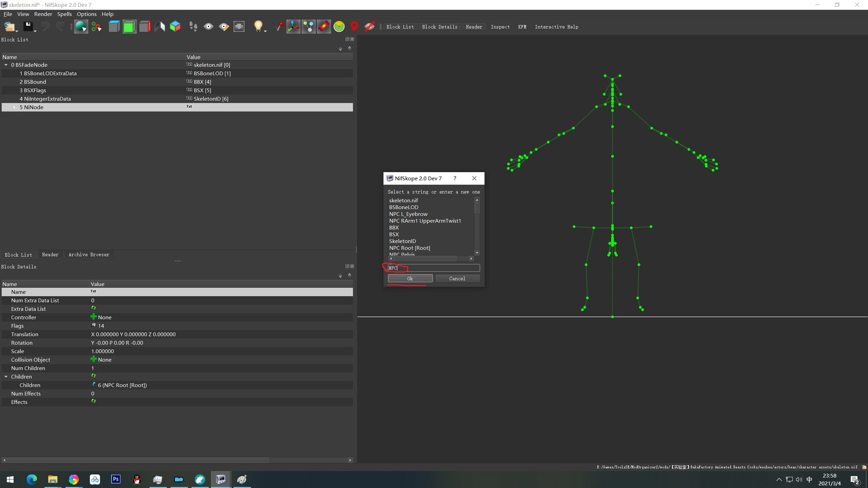
Task: Click Inspect in the top toolbar
Action: (x=500, y=27)
